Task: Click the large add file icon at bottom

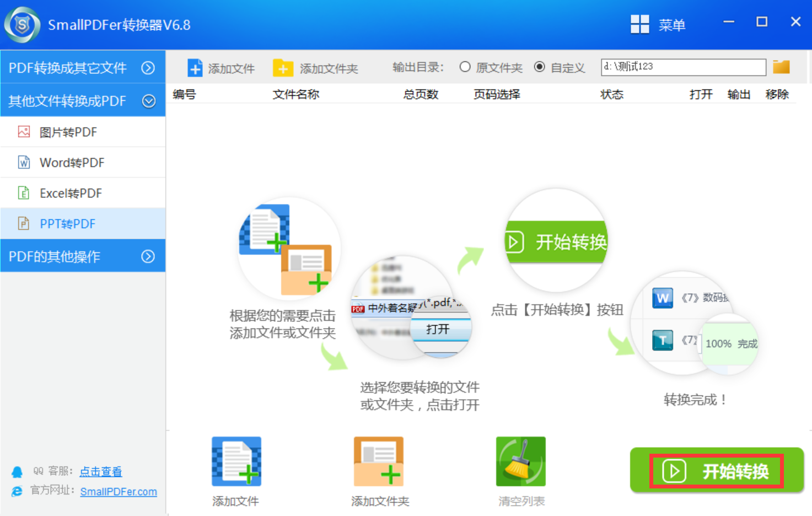Action: tap(236, 461)
